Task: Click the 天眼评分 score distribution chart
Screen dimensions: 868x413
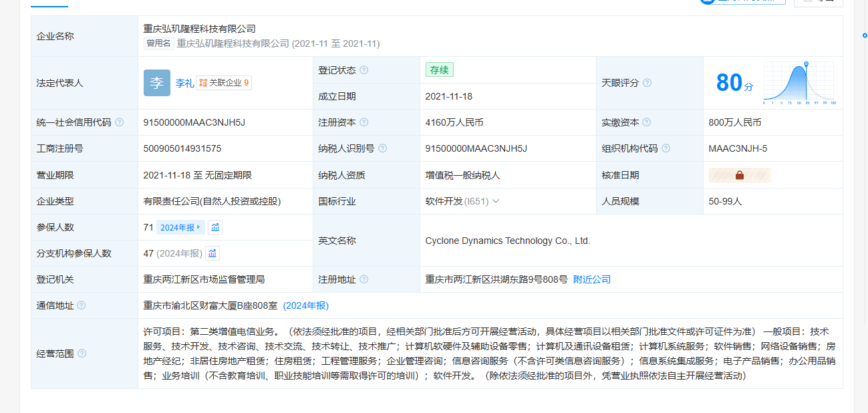Action: (799, 84)
